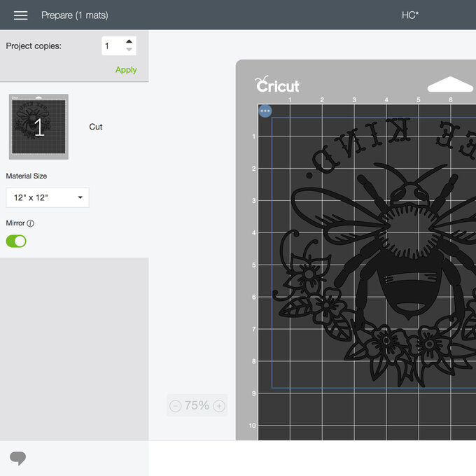Zoom in with the plus icon
The width and height of the screenshot is (476, 476).
point(219,406)
